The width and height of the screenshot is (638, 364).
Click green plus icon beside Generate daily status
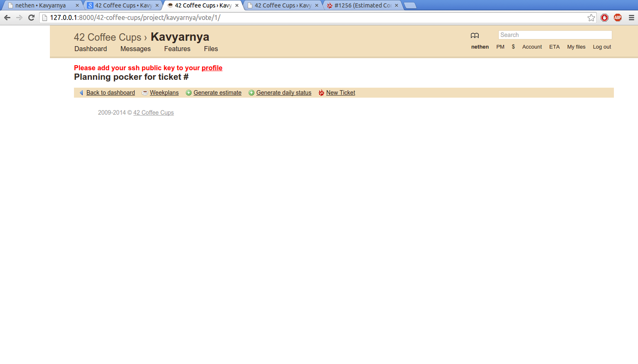tap(251, 93)
